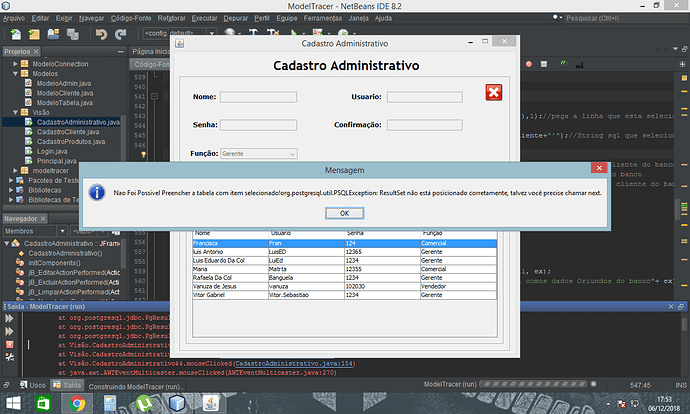The width and height of the screenshot is (690, 414).
Task: Click the red Stop icon in output panel
Action: coord(9,344)
